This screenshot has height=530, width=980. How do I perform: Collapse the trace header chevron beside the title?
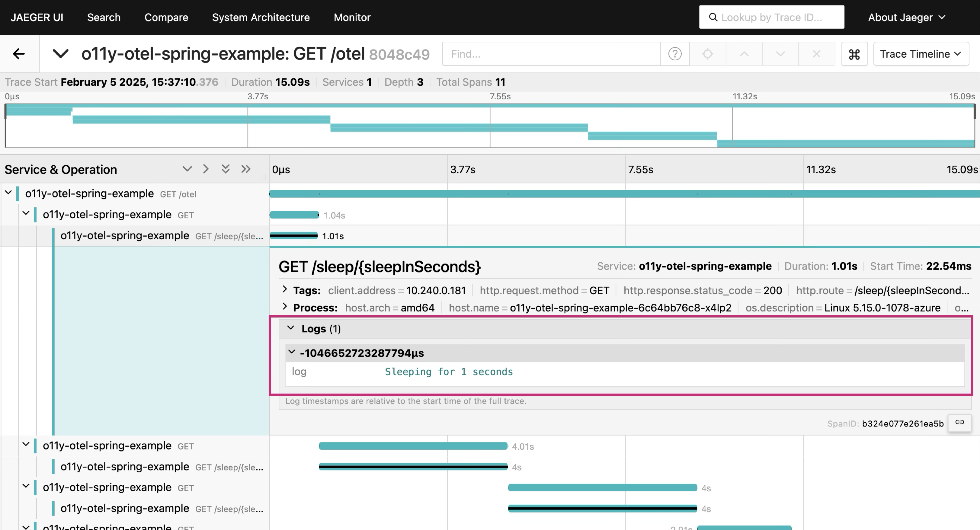tap(60, 54)
